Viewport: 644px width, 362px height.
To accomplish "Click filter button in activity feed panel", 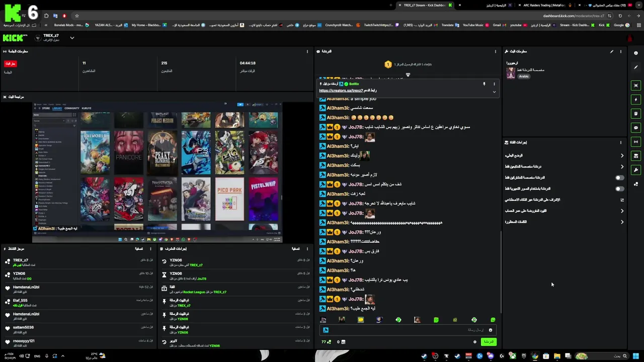I will [x=139, y=248].
